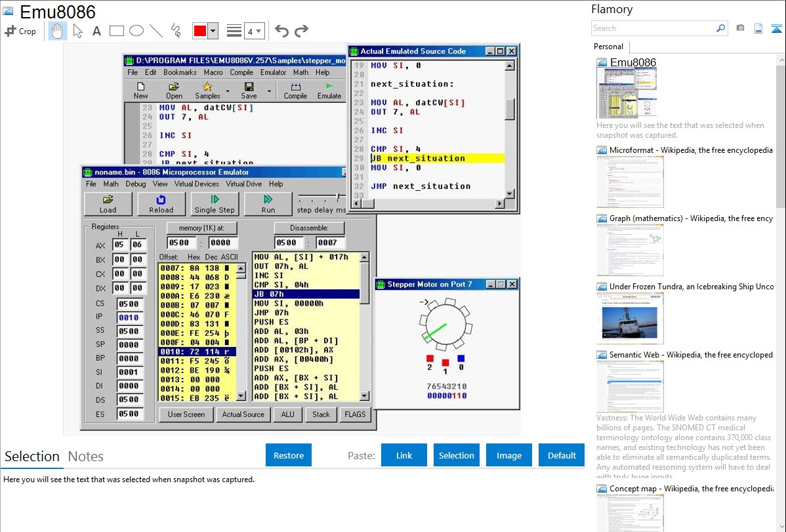Open Emulator menu in the editor window
The image size is (786, 532).
pyautogui.click(x=273, y=72)
